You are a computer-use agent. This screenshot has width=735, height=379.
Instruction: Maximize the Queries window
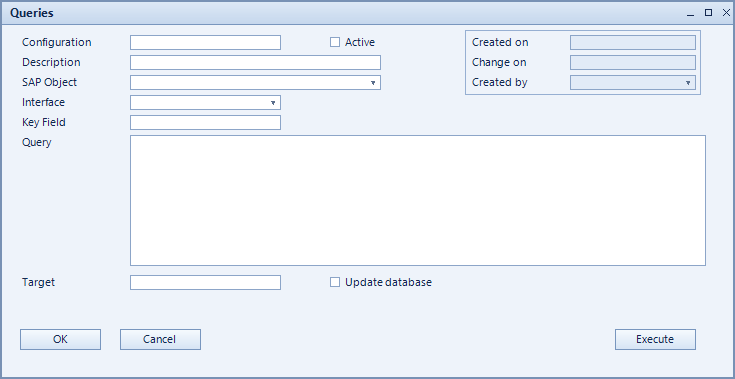point(708,13)
